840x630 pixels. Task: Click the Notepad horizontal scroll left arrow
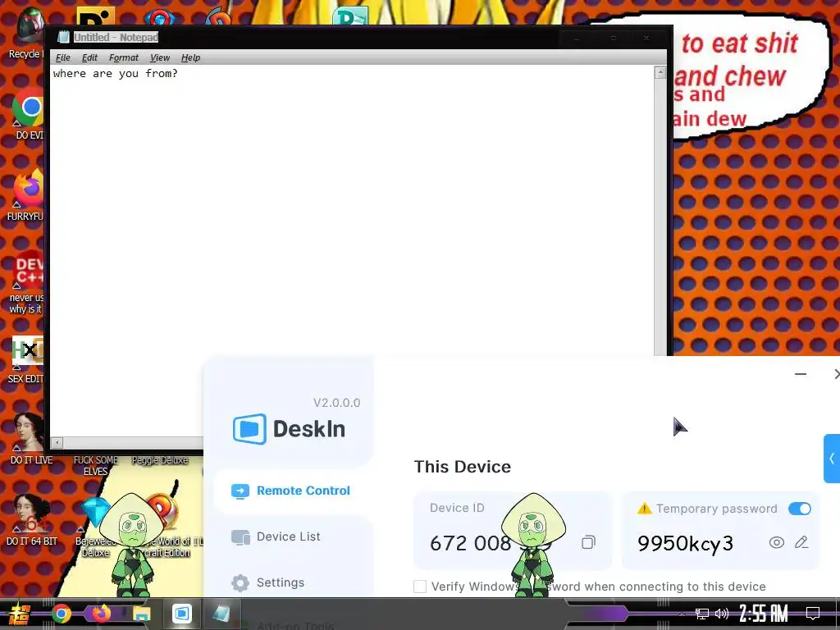coord(57,442)
